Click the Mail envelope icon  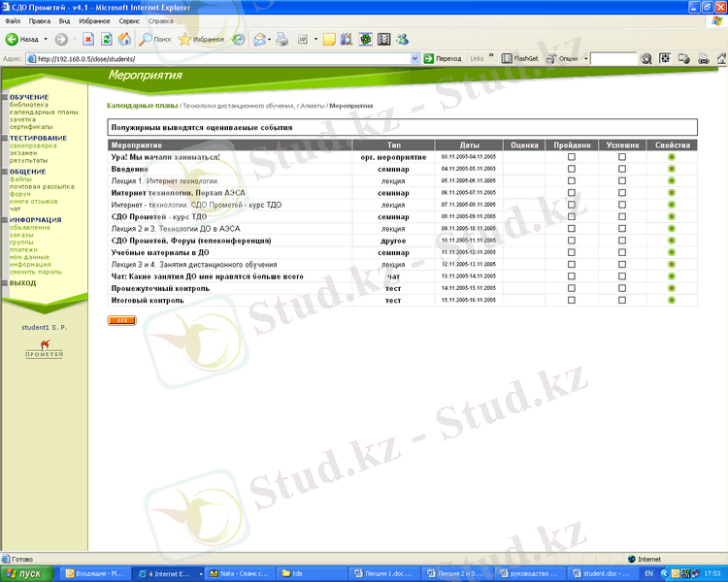pyautogui.click(x=260, y=40)
